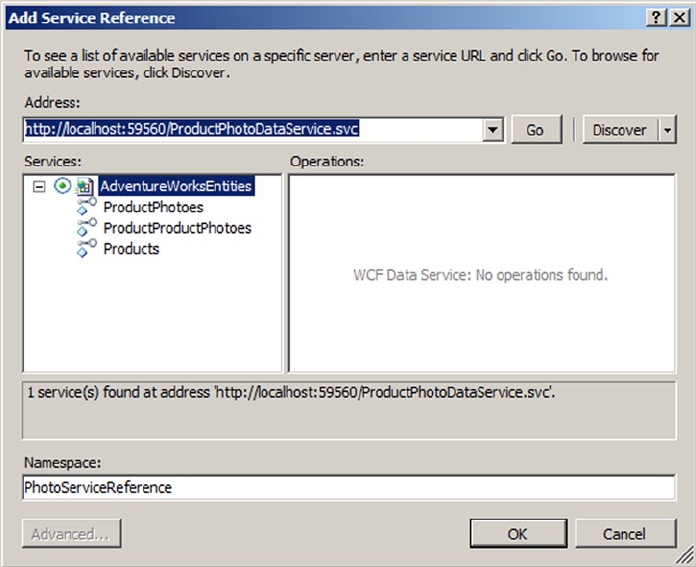
Task: Click into the Namespace text field
Action: coord(349,488)
